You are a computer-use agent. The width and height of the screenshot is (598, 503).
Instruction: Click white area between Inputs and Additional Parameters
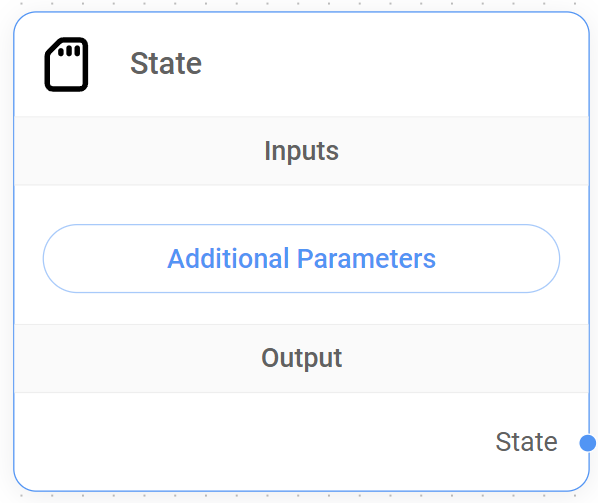301,205
